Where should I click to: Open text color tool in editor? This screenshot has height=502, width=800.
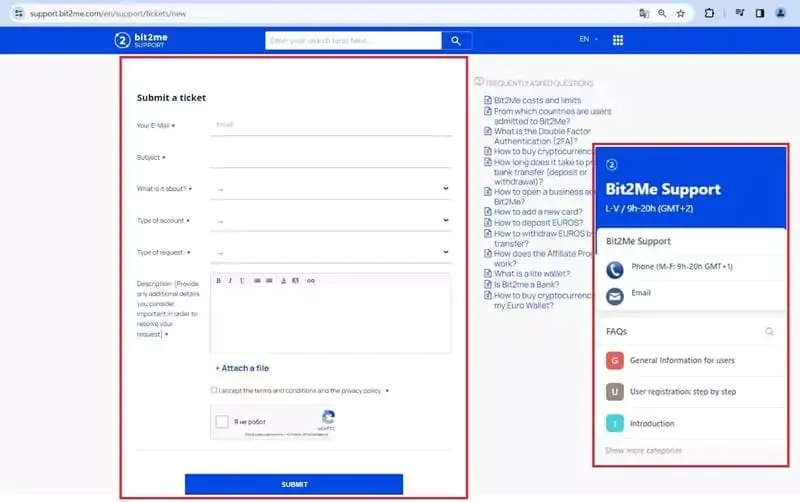pyautogui.click(x=284, y=281)
